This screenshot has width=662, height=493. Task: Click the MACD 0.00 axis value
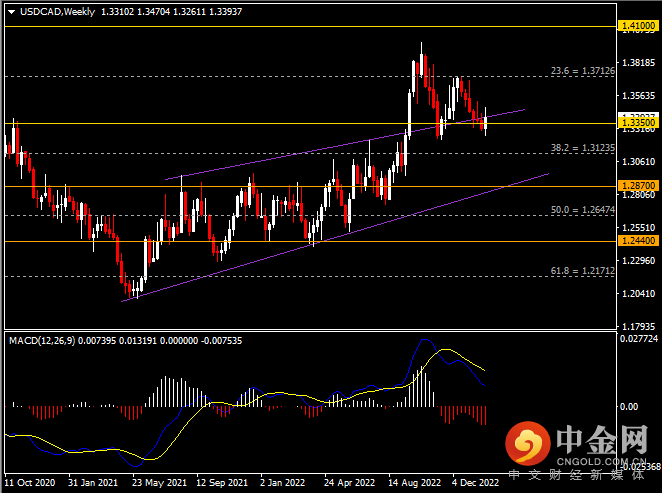[632, 406]
